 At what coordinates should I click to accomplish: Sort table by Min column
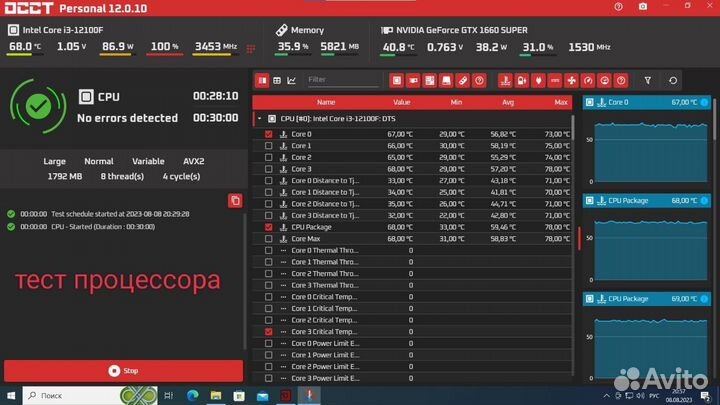pos(456,102)
